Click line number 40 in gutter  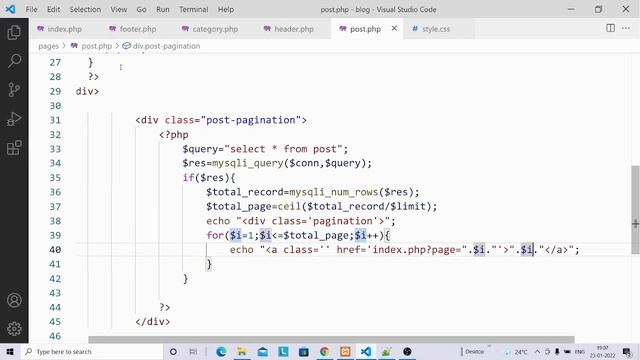tap(55, 250)
